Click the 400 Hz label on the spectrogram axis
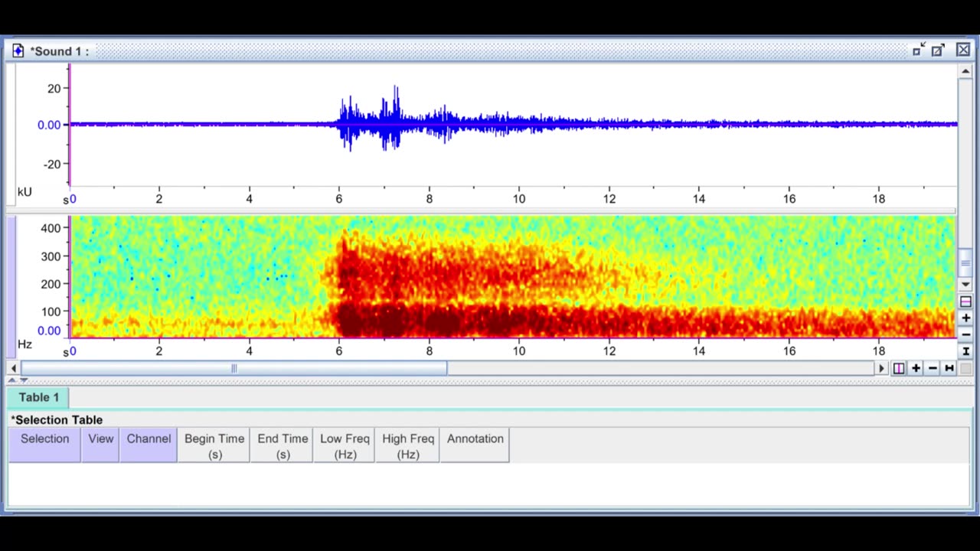 coord(51,228)
